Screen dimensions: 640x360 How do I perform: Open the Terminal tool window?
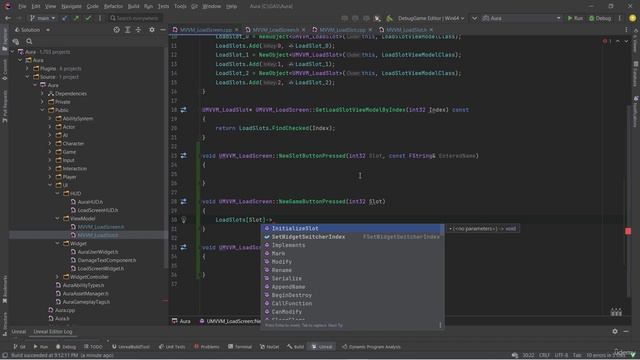tap(240, 347)
